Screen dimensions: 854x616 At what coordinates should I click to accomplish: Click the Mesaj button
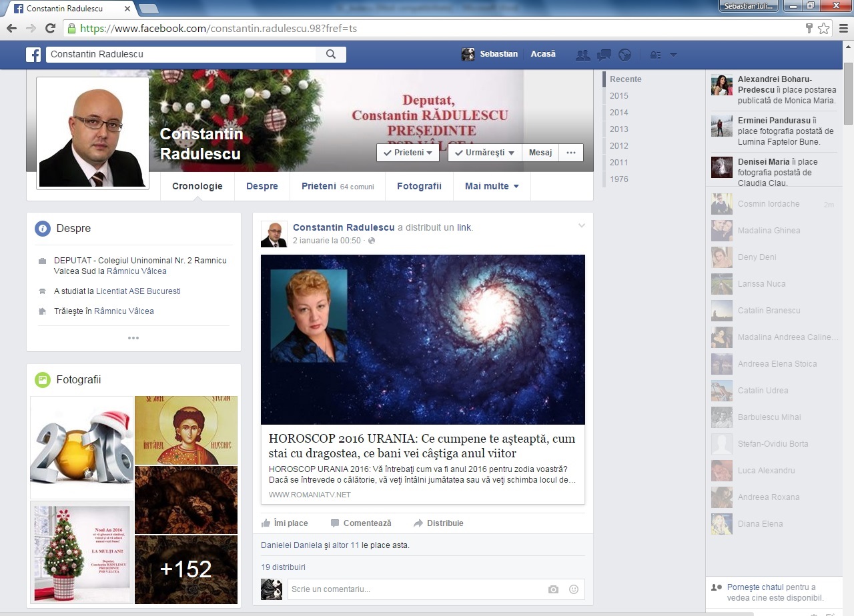coord(540,153)
